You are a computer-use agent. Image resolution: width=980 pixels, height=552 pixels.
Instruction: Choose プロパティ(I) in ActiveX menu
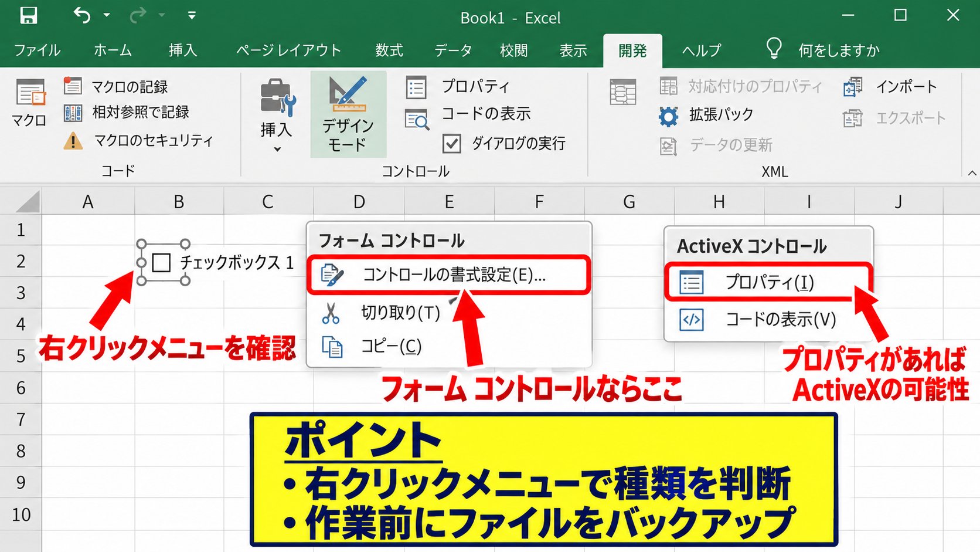(768, 282)
